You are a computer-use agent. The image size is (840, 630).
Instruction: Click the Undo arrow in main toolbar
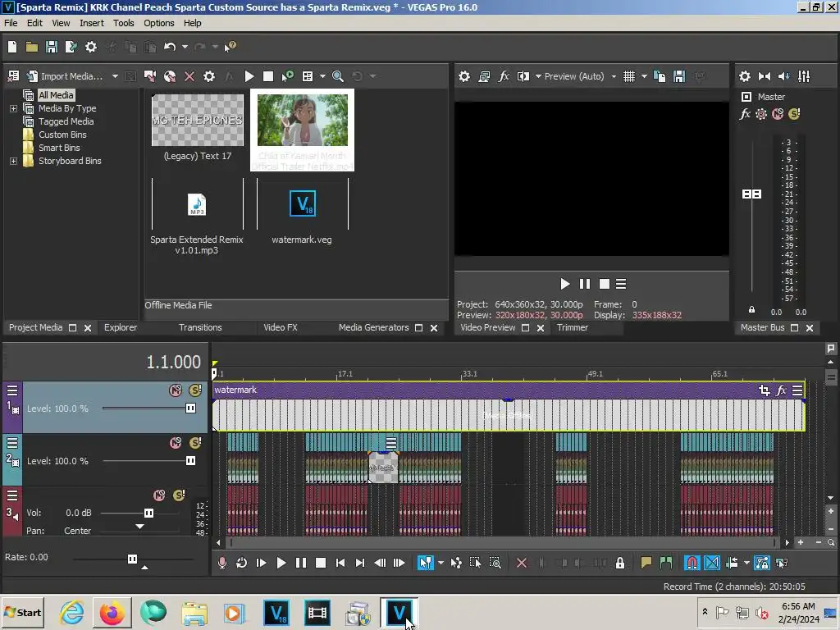coord(170,47)
